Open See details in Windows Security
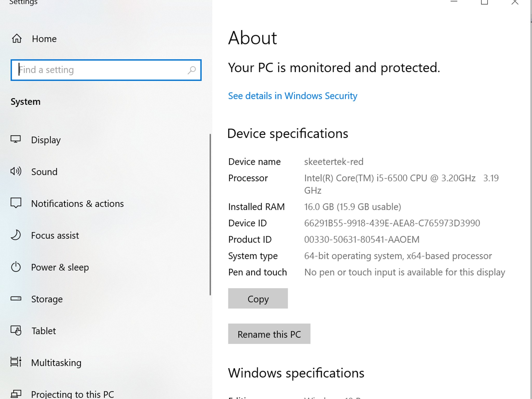 click(292, 96)
